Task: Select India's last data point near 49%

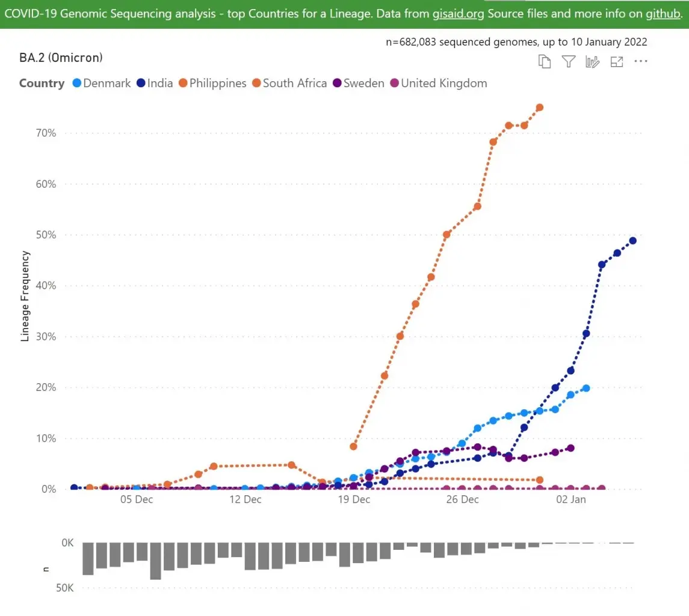Action: click(633, 241)
